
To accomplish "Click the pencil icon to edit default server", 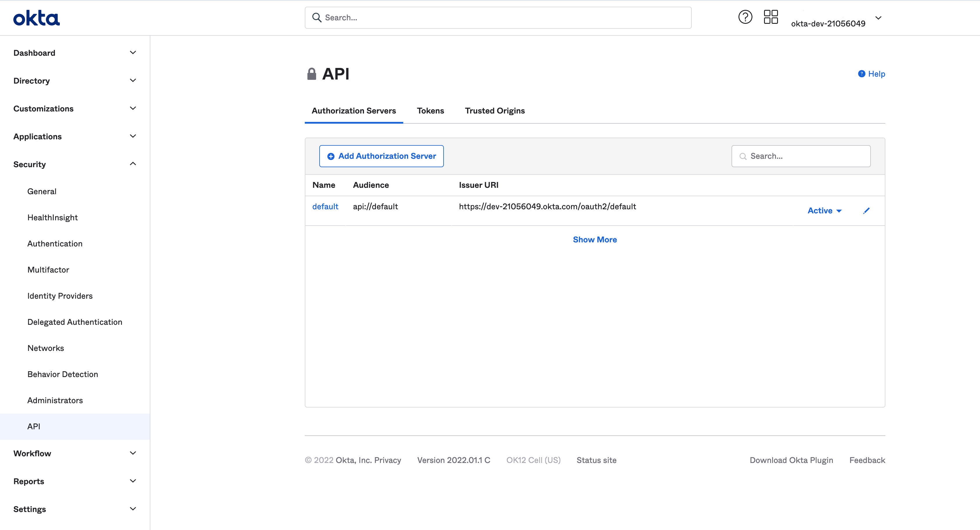I will (866, 210).
